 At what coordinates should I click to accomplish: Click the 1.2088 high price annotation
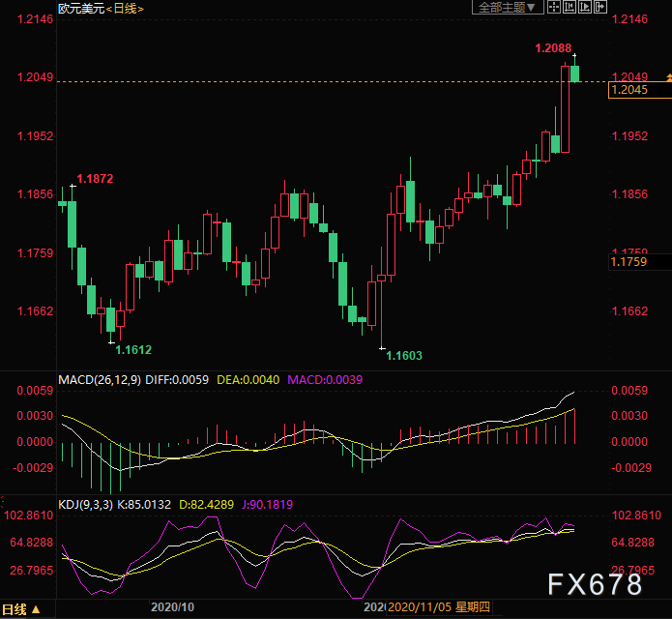[552, 47]
